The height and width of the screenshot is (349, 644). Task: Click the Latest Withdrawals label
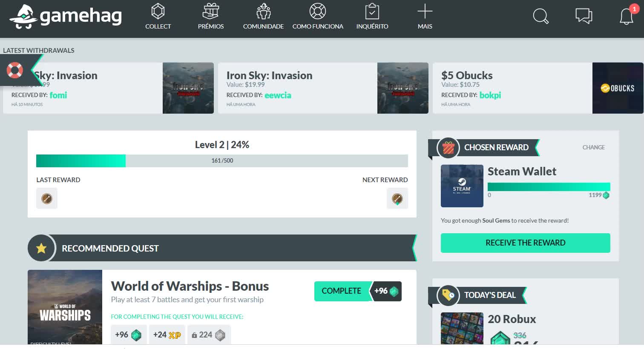pos(39,50)
